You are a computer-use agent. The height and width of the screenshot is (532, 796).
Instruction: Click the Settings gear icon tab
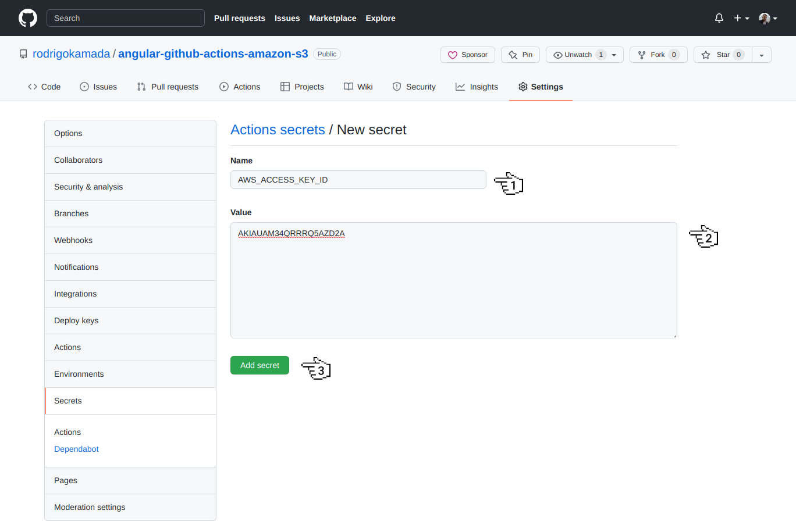[x=541, y=86]
